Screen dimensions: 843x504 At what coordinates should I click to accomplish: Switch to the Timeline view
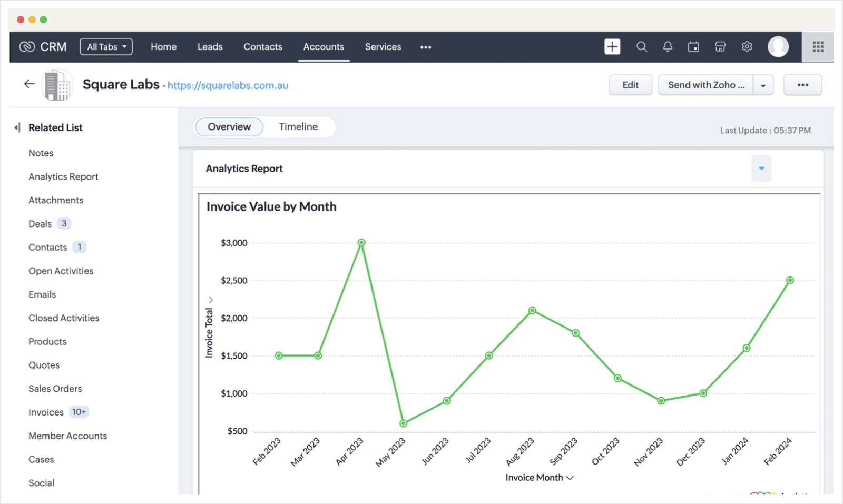tap(298, 127)
